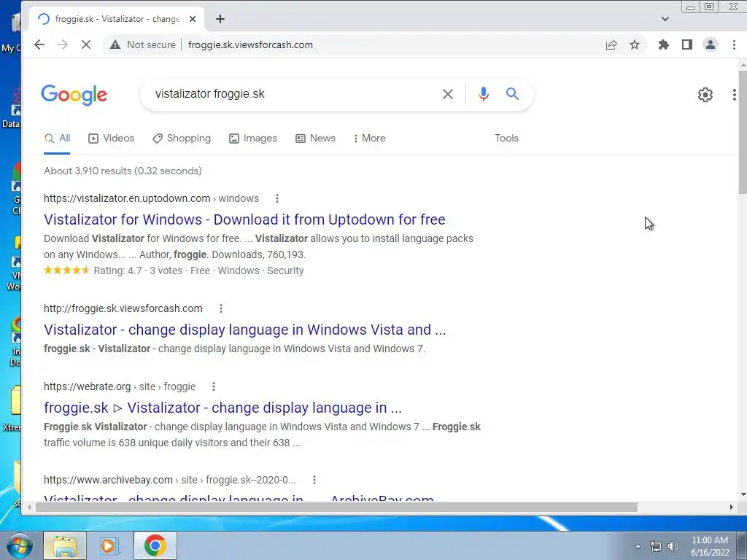Open options for archivebay.com result
Viewport: 747px width, 560px height.
[x=314, y=480]
